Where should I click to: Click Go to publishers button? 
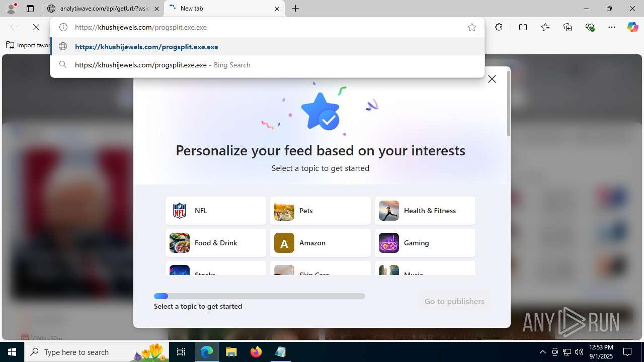(454, 302)
